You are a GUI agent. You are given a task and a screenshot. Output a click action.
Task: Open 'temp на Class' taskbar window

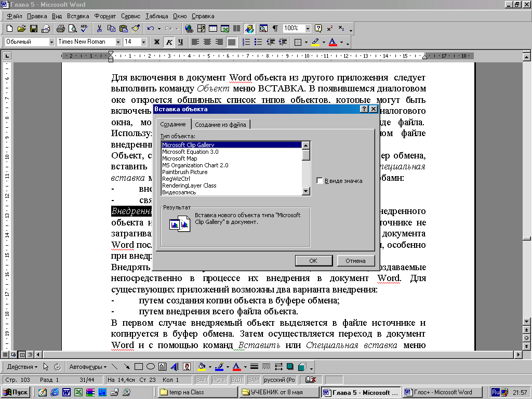tap(197, 392)
